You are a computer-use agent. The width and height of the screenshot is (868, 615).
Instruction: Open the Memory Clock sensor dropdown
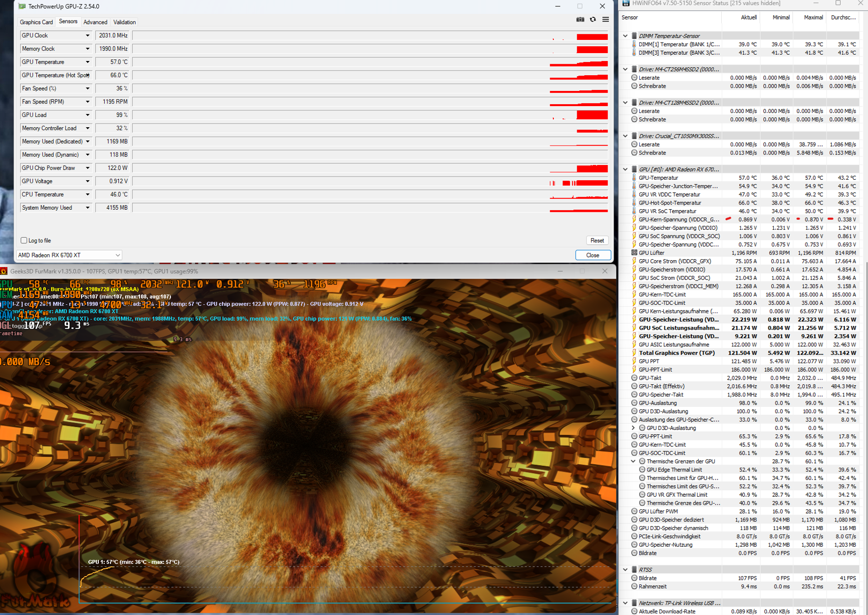[x=87, y=49]
